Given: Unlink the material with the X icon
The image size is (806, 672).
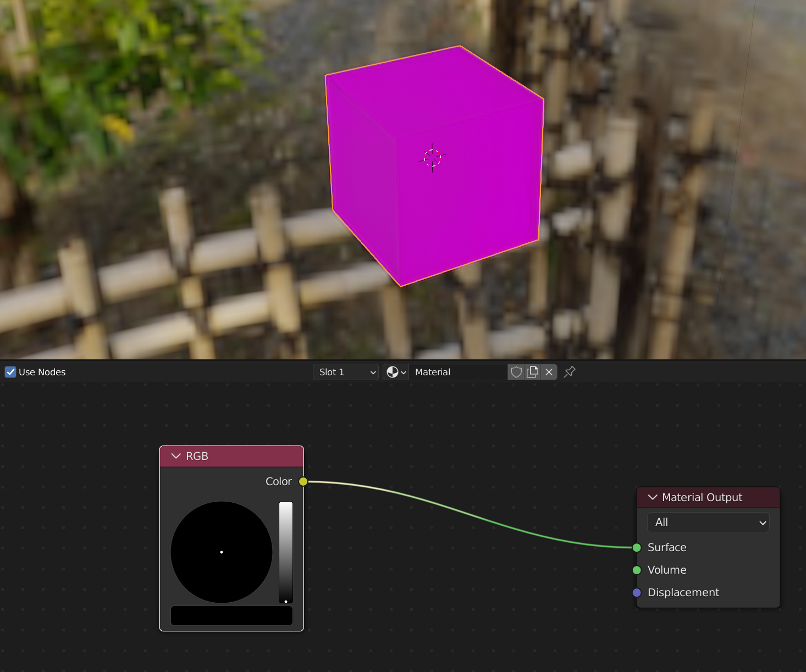Looking at the screenshot, I should point(549,372).
